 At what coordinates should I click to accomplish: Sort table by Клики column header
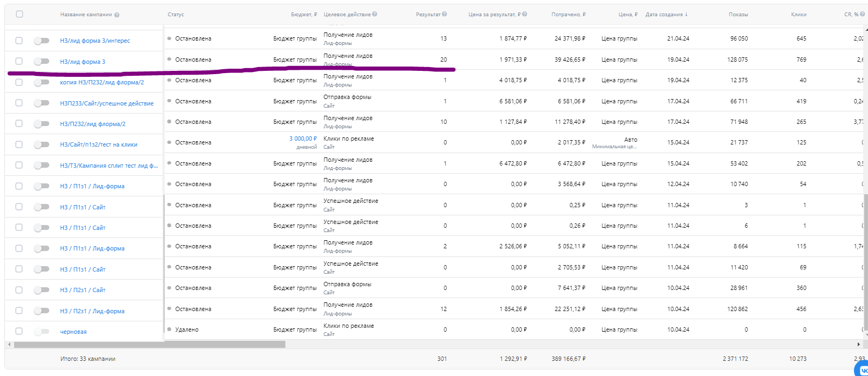(799, 15)
